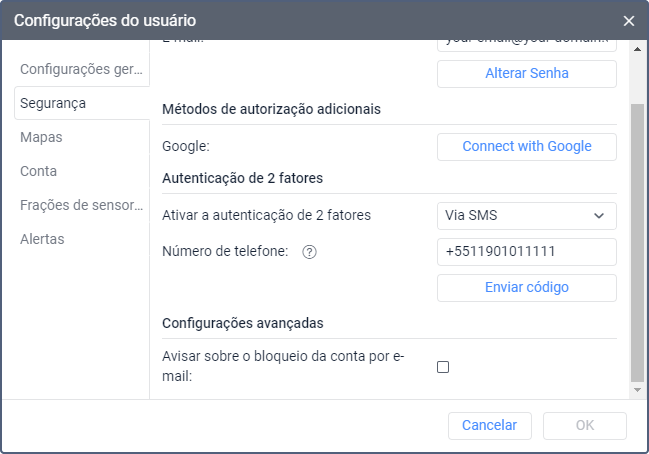This screenshot has width=649, height=454.
Task: Click the Via SMS dropdown arrow
Action: coord(599,215)
